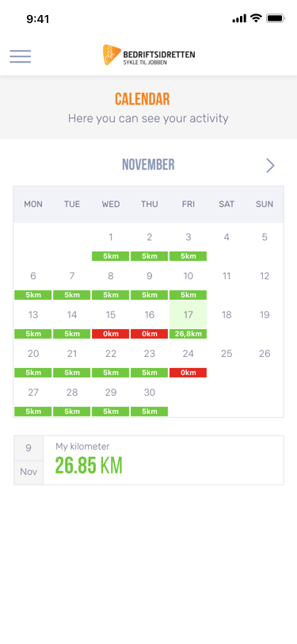The height and width of the screenshot is (644, 297).
Task: Select the highlighted day 17
Action: [x=188, y=315]
